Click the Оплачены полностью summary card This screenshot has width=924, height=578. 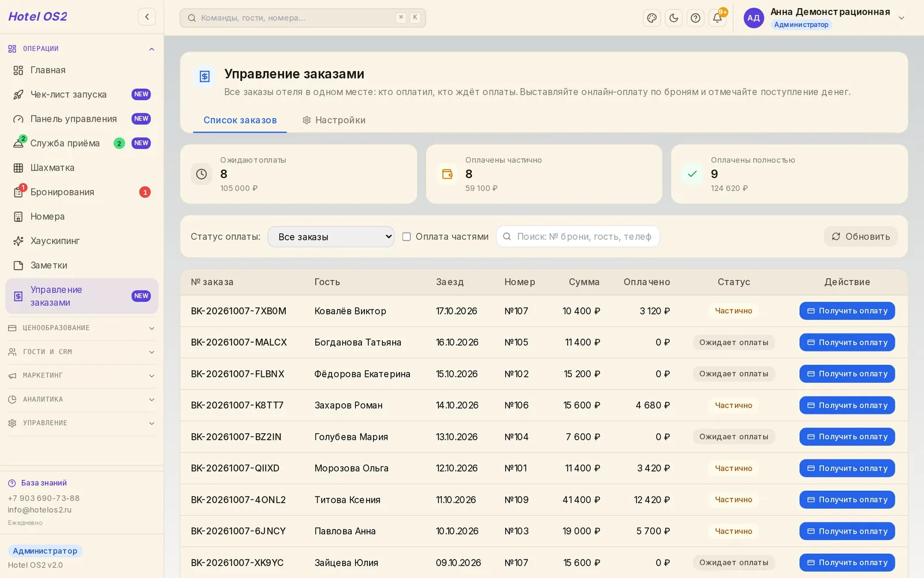pyautogui.click(x=789, y=174)
